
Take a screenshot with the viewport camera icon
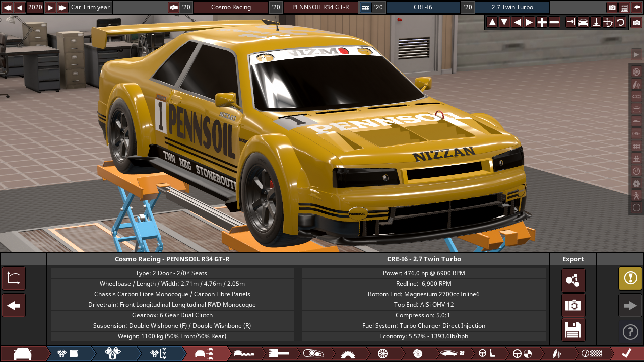(x=637, y=23)
